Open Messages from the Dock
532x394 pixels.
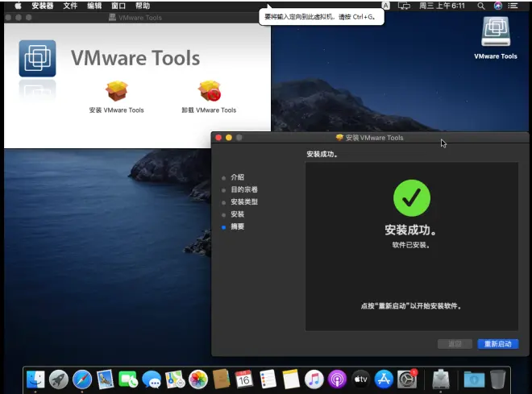(152, 379)
